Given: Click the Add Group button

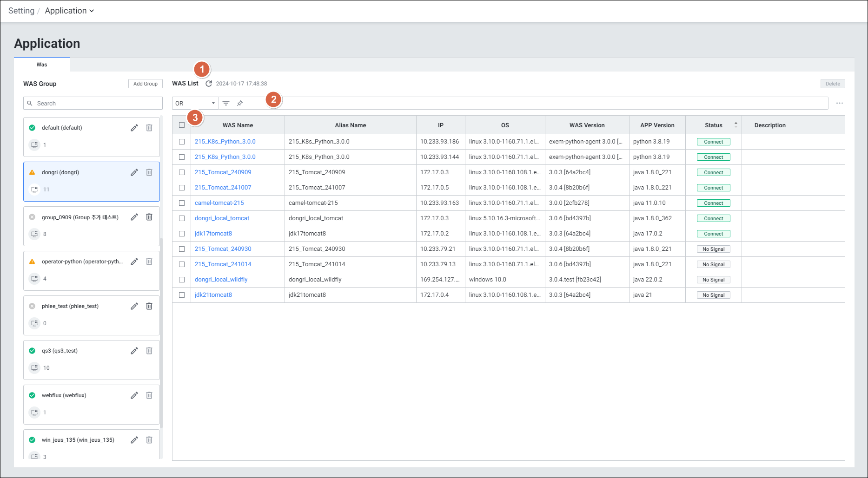Looking at the screenshot, I should tap(145, 84).
